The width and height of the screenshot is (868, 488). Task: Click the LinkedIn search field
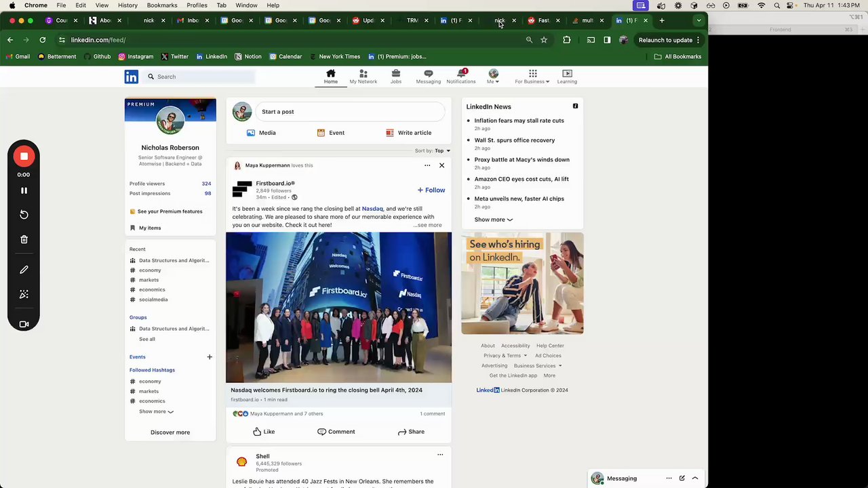(x=199, y=77)
